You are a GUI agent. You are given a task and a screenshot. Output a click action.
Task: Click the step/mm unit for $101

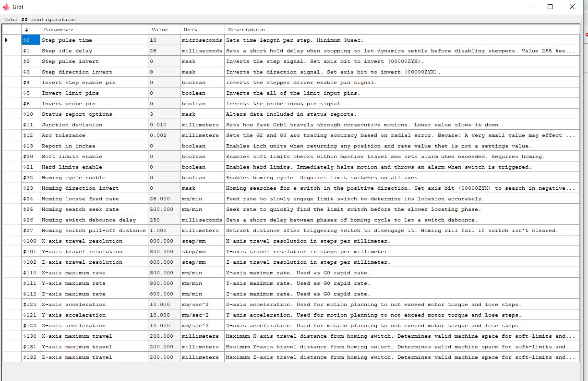[202, 252]
